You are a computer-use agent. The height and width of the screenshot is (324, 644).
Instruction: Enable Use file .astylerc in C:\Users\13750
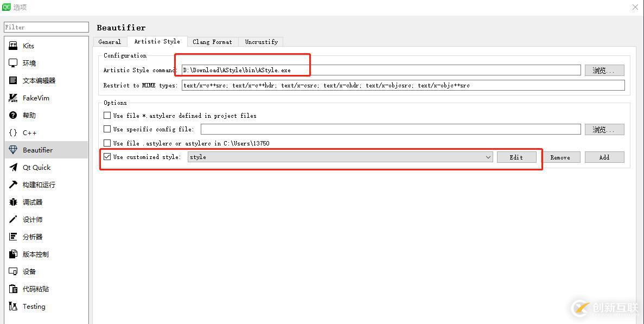107,143
